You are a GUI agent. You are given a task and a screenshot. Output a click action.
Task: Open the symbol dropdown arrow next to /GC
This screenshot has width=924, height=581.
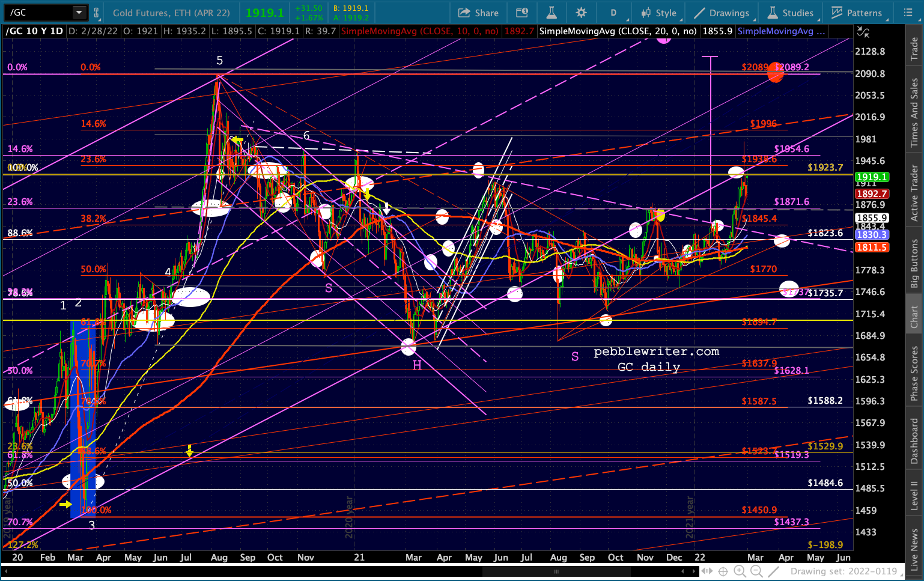coord(79,13)
